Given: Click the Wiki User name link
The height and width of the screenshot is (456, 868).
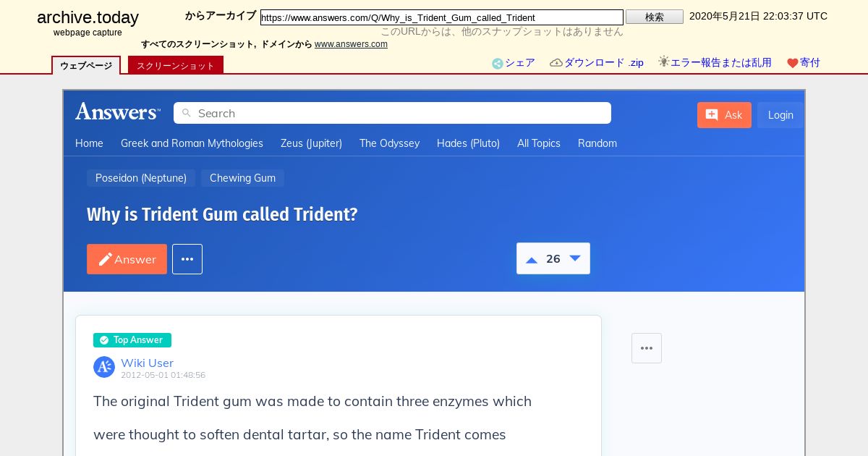Looking at the screenshot, I should pyautogui.click(x=147, y=363).
